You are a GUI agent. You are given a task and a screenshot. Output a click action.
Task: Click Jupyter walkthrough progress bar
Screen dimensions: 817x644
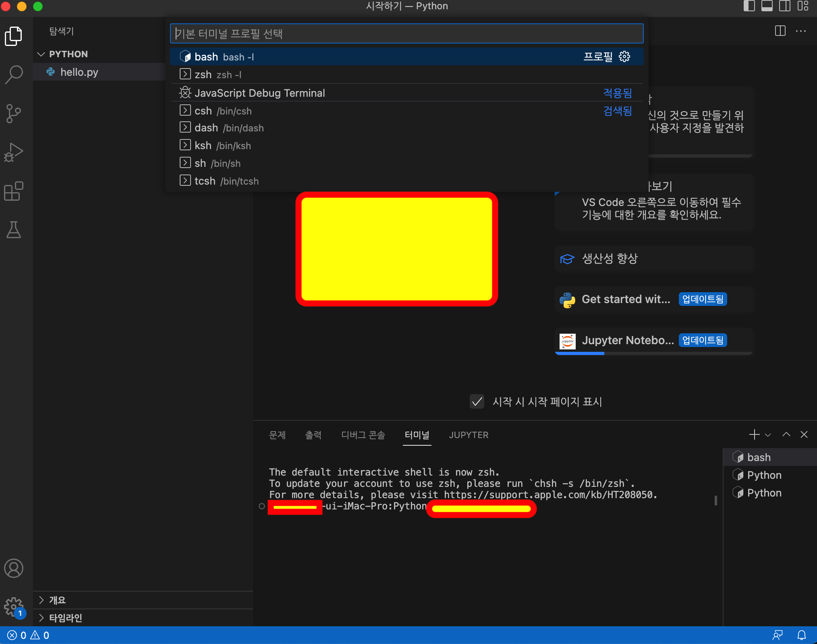654,353
